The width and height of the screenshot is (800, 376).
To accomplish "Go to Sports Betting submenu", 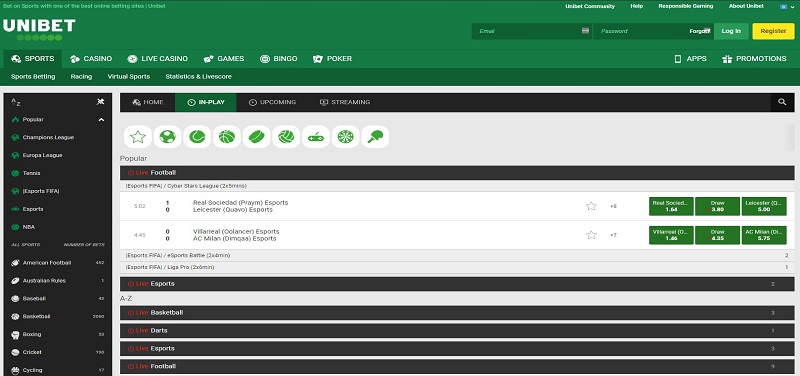I will [x=33, y=77].
